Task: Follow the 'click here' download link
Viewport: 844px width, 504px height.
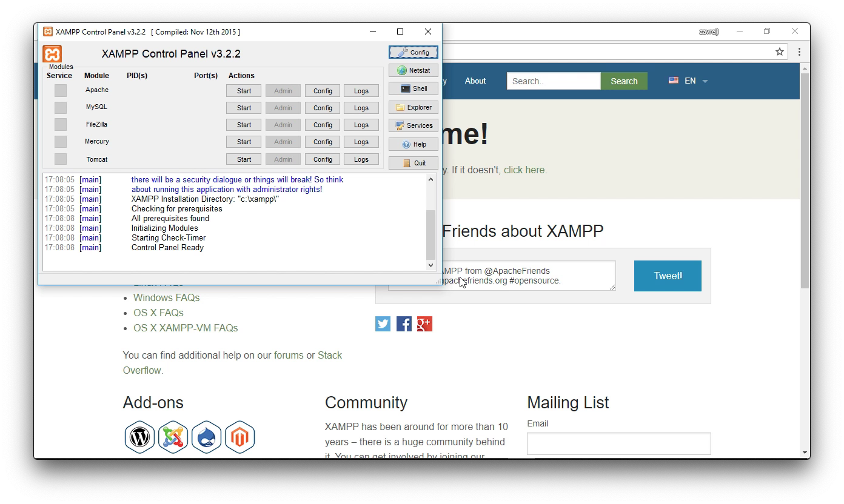Action: [524, 170]
